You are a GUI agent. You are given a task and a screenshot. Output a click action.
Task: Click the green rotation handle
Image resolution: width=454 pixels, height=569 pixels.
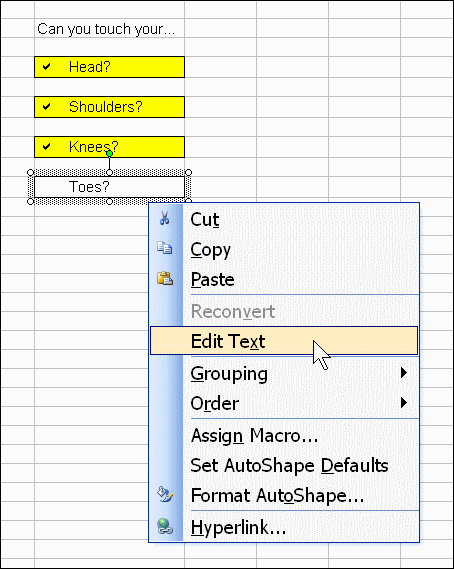pyautogui.click(x=109, y=153)
